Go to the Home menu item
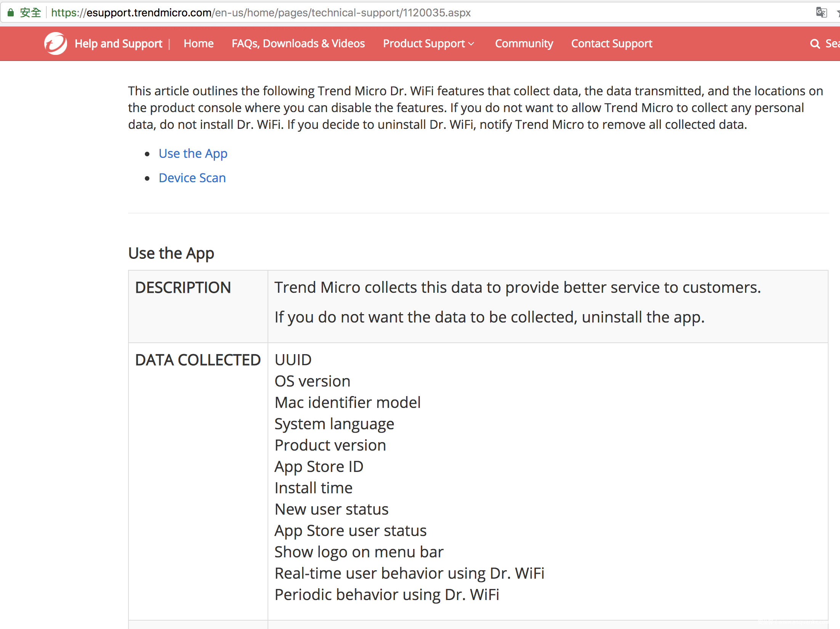Image resolution: width=840 pixels, height=629 pixels. point(199,44)
